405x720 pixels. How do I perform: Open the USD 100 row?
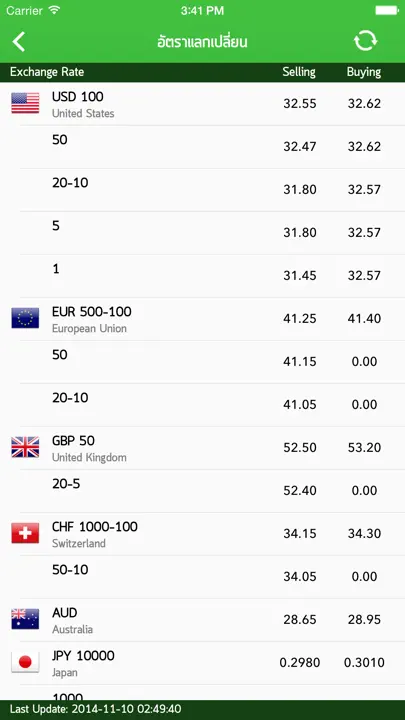[202, 104]
